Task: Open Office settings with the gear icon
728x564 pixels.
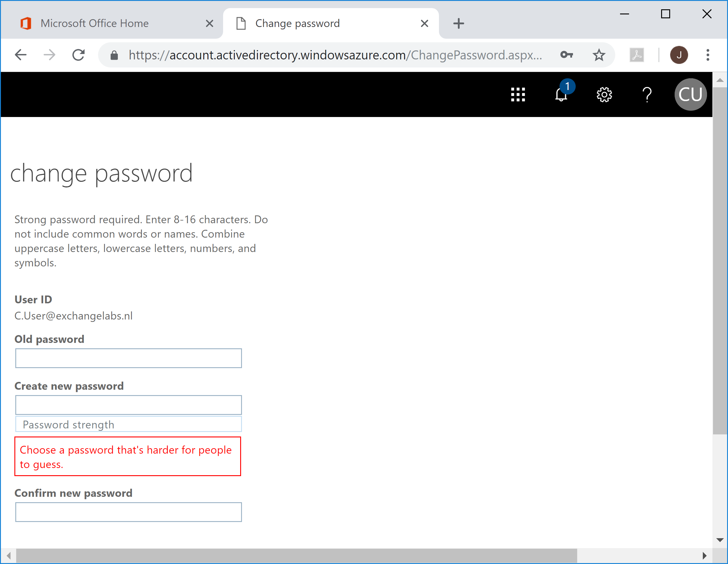Action: point(604,94)
